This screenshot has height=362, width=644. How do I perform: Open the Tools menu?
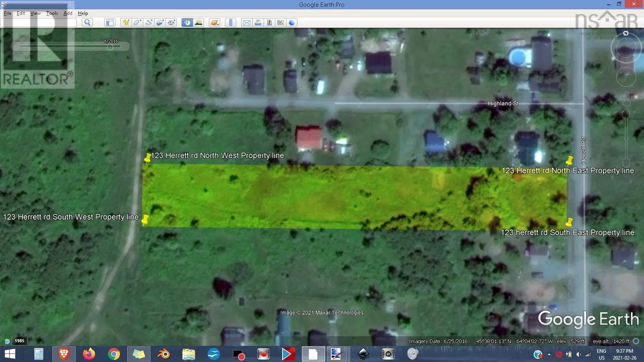pos(52,13)
